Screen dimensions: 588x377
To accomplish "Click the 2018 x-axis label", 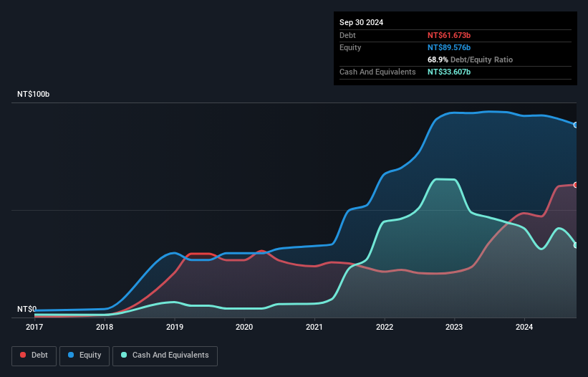I will (105, 327).
